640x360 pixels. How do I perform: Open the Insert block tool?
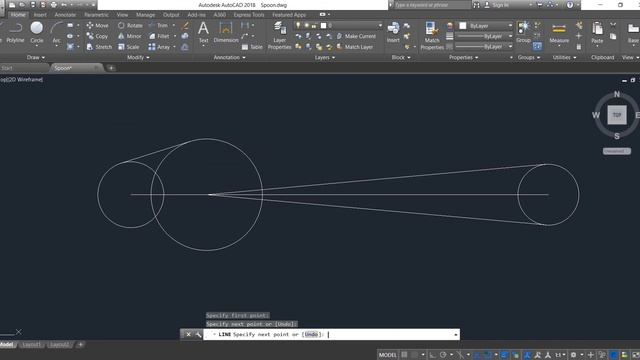tap(393, 32)
